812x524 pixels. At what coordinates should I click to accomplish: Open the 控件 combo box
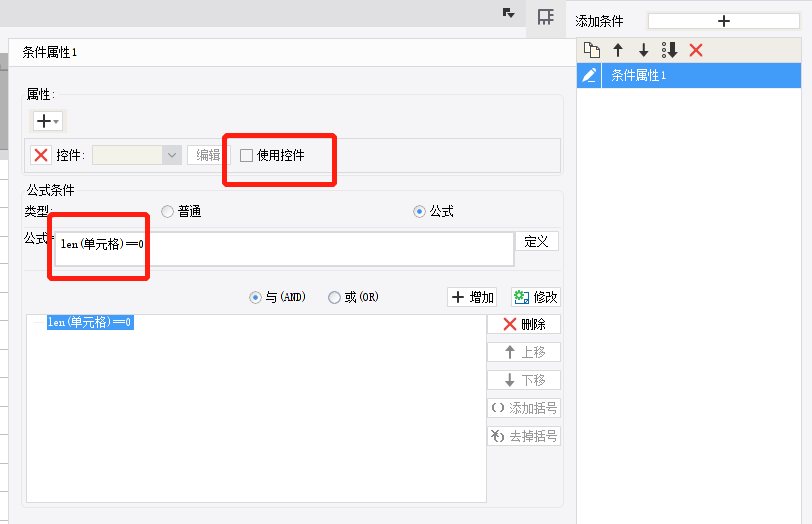click(x=137, y=155)
